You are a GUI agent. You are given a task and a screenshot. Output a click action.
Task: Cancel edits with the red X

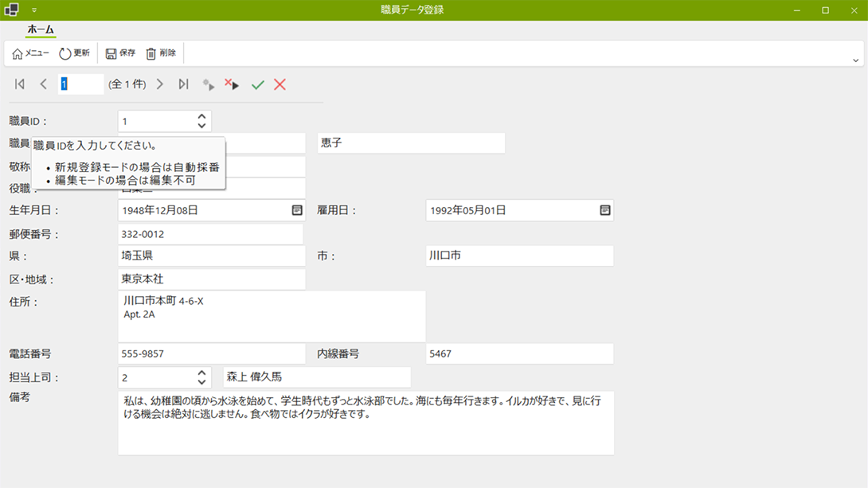coord(280,84)
